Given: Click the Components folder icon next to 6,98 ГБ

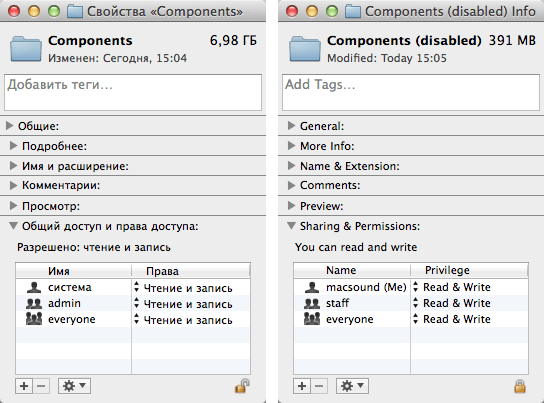Looking at the screenshot, I should pos(26,49).
